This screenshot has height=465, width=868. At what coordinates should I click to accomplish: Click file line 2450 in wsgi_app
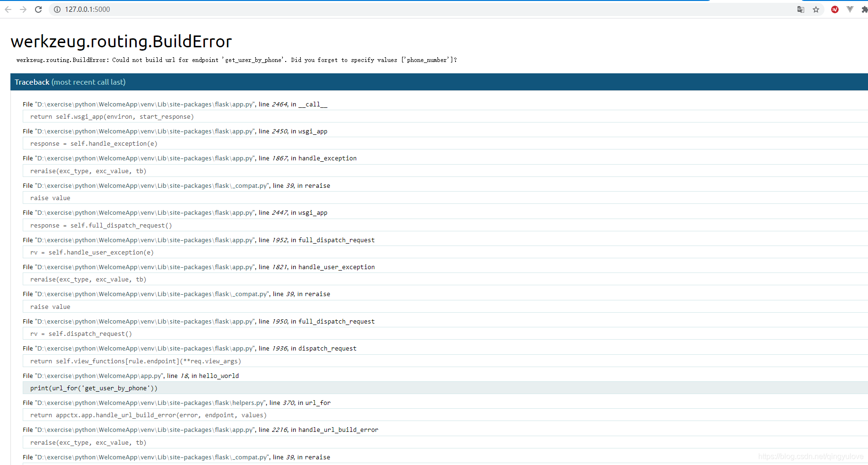tap(175, 131)
